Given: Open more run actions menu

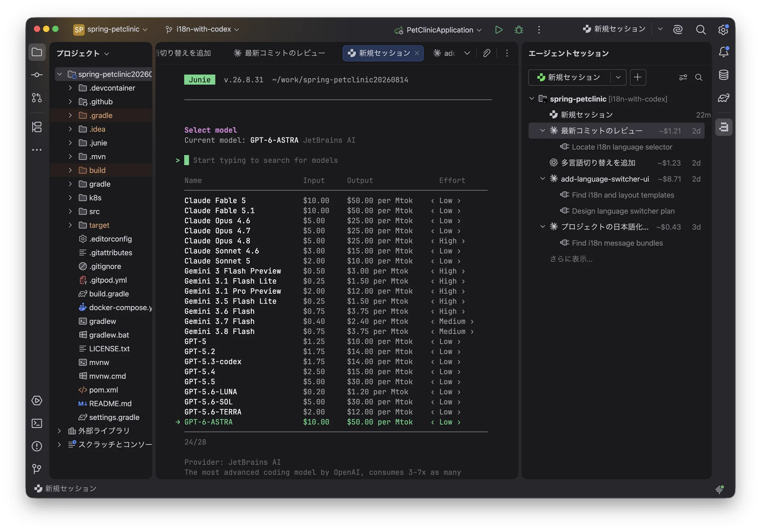Looking at the screenshot, I should 539,30.
